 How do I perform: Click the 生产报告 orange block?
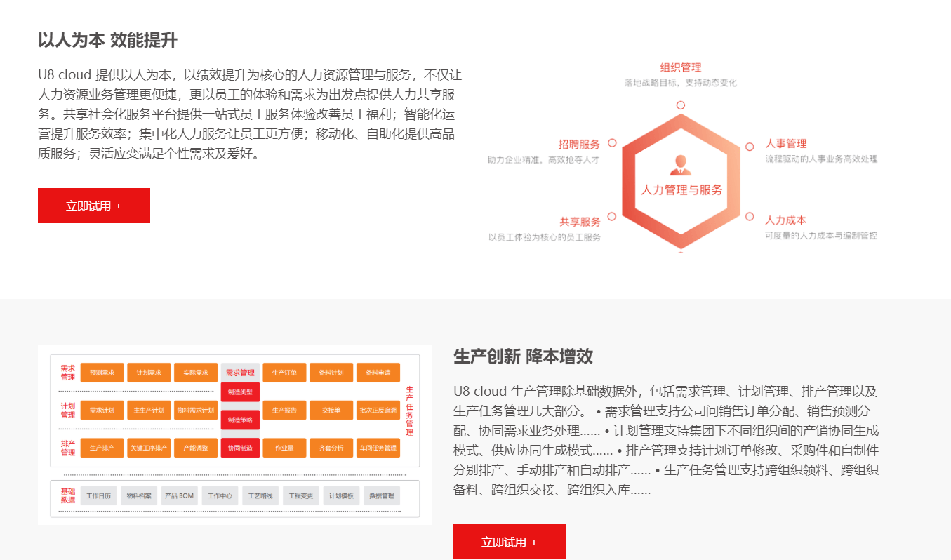(x=284, y=410)
